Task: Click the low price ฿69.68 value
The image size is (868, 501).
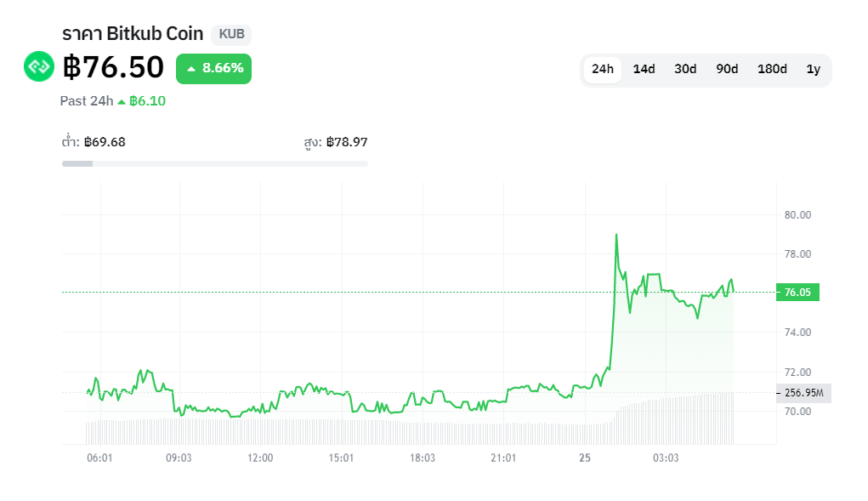Action: tap(105, 142)
